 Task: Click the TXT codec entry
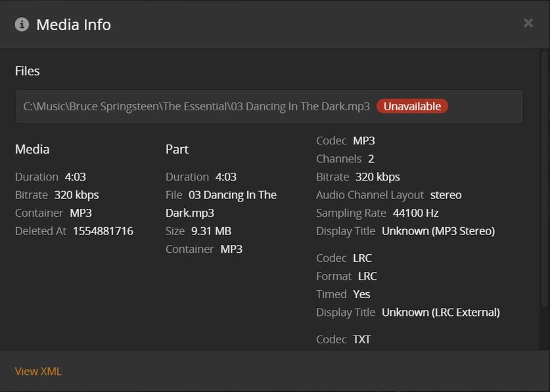pyautogui.click(x=361, y=339)
